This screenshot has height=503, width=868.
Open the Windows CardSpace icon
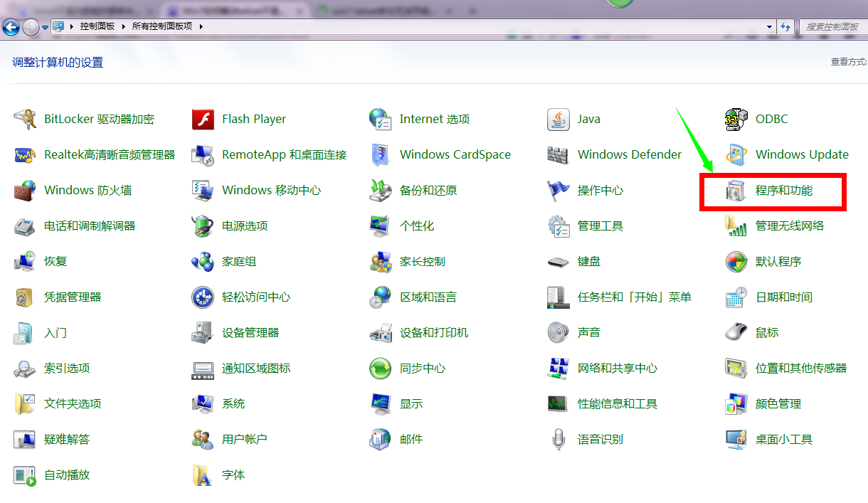coord(381,154)
